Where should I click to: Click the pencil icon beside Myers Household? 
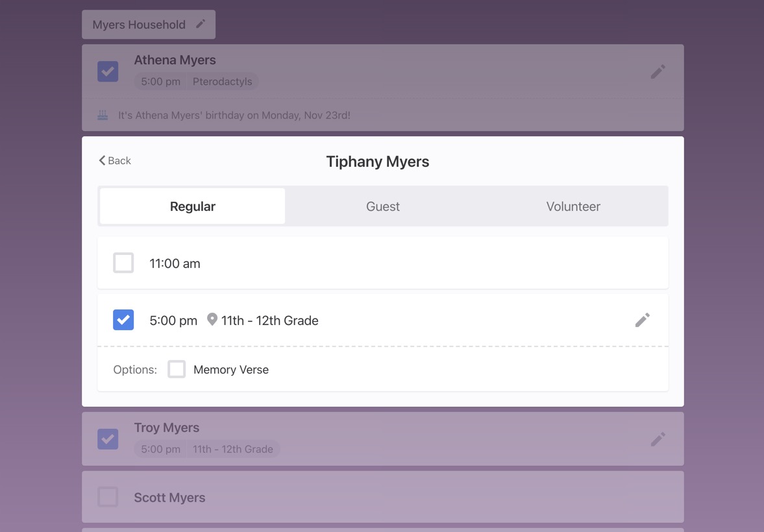click(201, 24)
